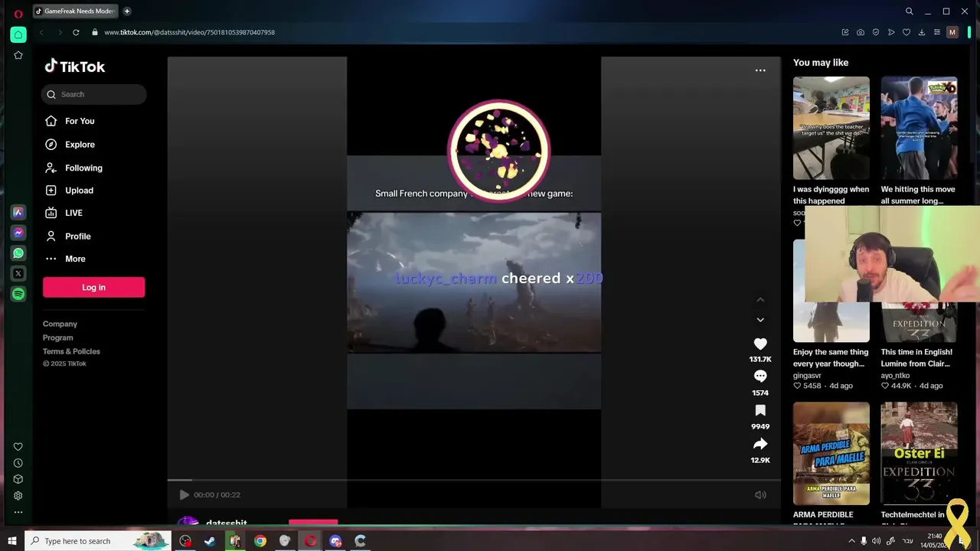
Task: Open the For You feed
Action: (x=80, y=121)
